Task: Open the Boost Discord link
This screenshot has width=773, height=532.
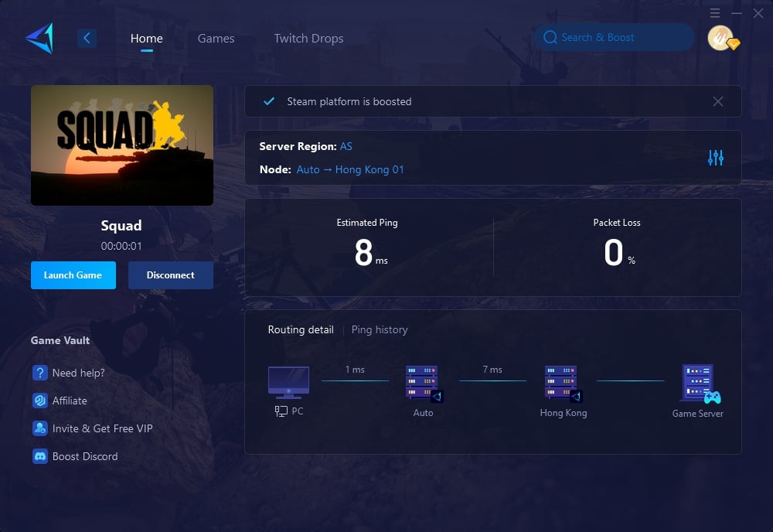Action: click(x=85, y=456)
